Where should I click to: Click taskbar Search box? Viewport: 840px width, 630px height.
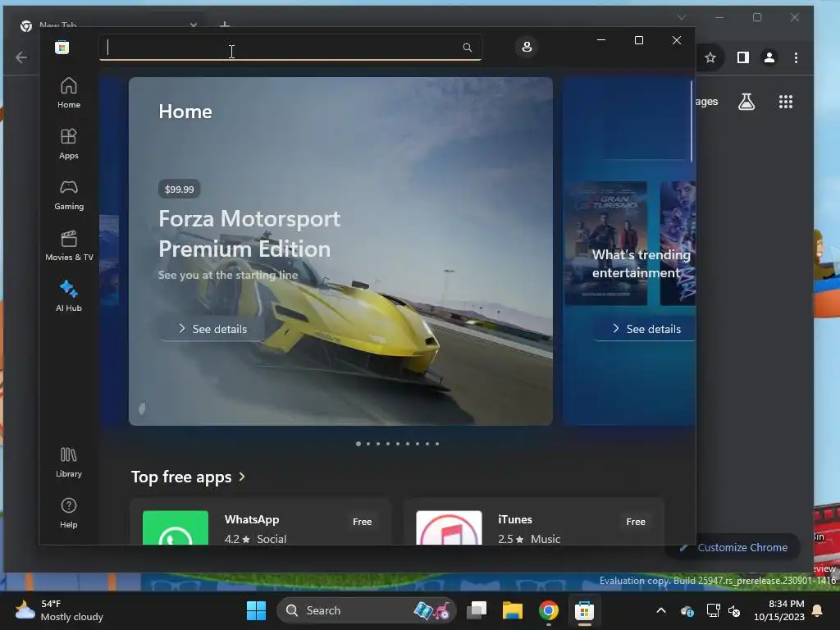[366, 610]
